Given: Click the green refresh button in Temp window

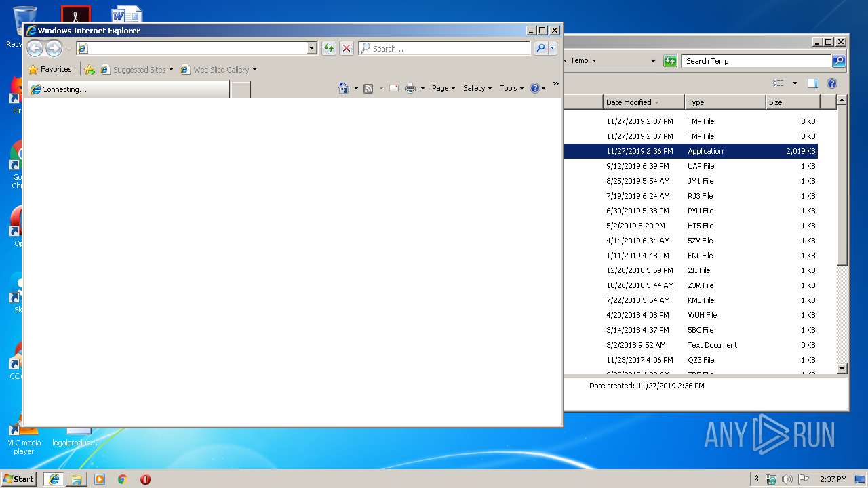Looking at the screenshot, I should (x=670, y=61).
